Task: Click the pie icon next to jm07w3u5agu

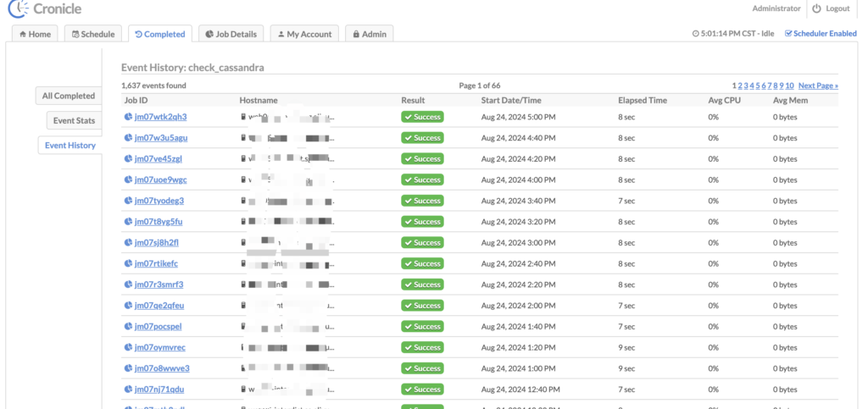Action: (128, 138)
